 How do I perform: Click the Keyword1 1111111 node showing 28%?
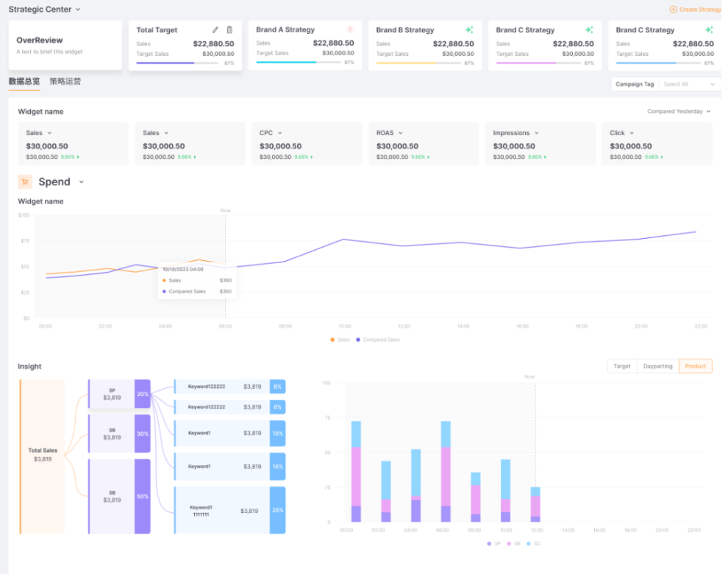point(230,511)
